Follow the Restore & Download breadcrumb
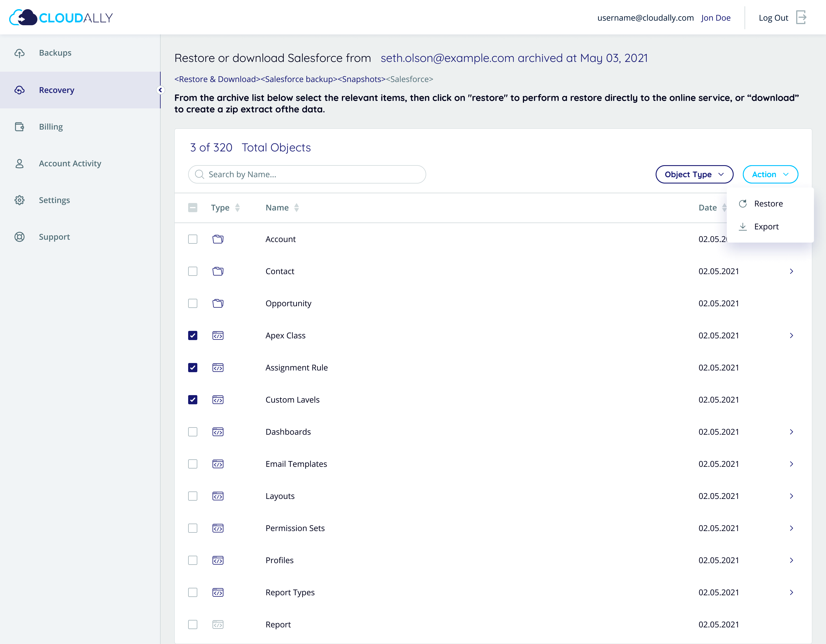826x644 pixels. (x=217, y=79)
